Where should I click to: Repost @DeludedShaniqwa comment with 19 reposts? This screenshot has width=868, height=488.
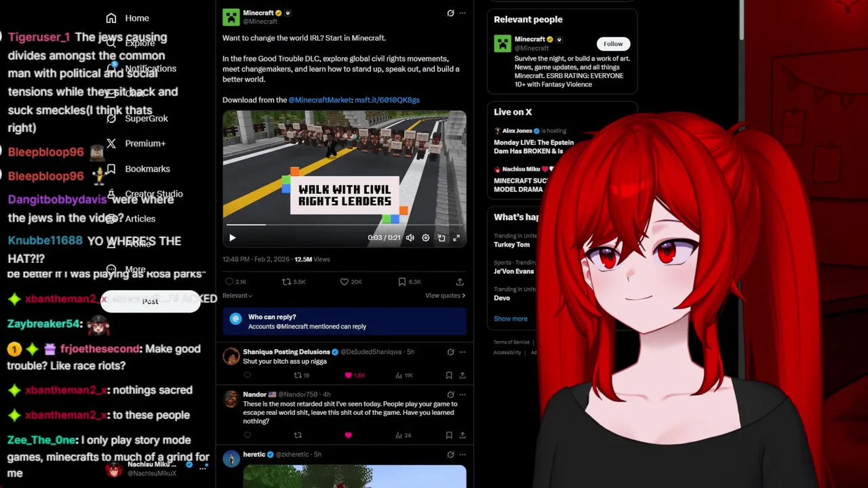click(x=301, y=375)
